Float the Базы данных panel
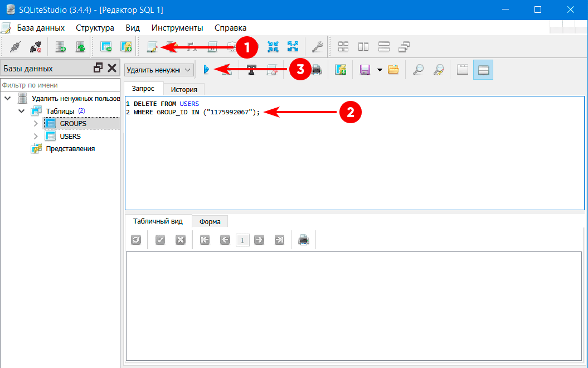Image resolution: width=588 pixels, height=368 pixels. (x=98, y=68)
